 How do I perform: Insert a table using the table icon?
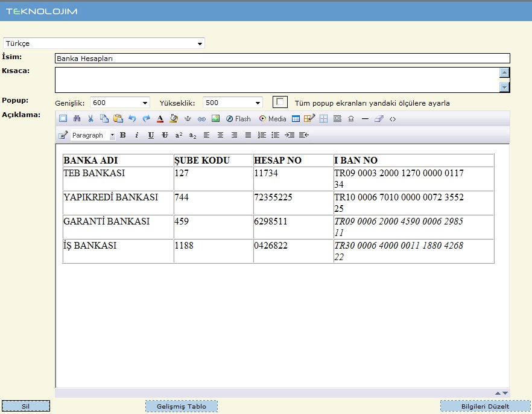pyautogui.click(x=296, y=119)
